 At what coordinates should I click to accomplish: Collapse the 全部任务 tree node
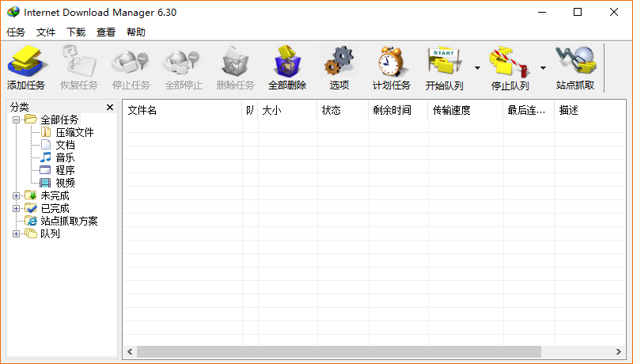tap(16, 119)
